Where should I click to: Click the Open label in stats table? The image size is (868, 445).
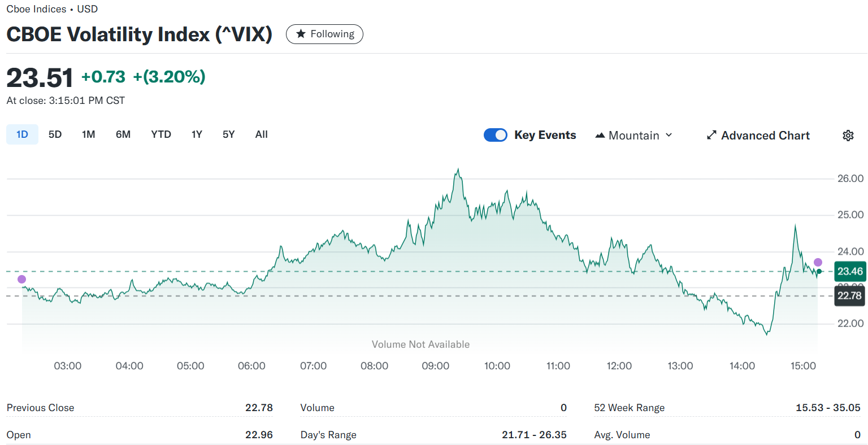coord(19,435)
